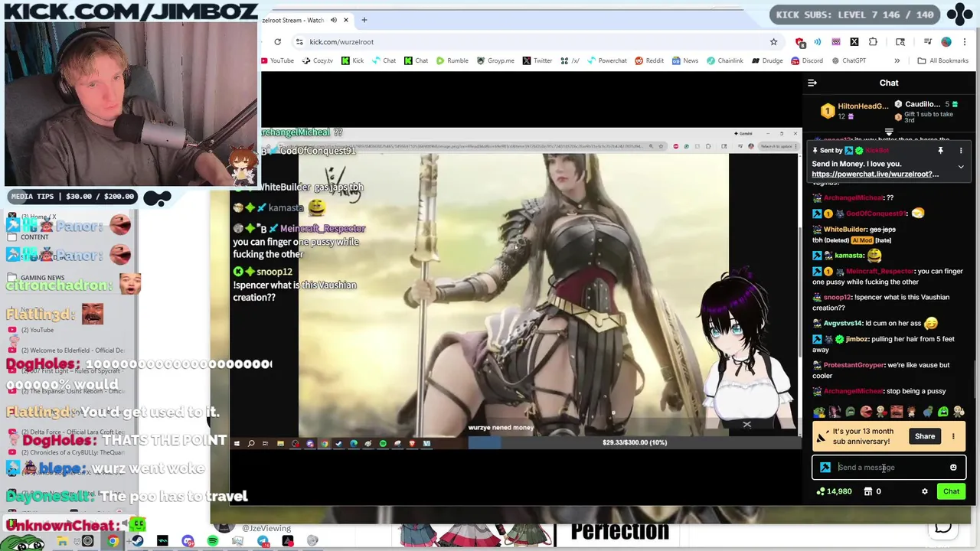Viewport: 980px width, 551px height.
Task: Open the chat identity badge icon
Action: click(825, 467)
